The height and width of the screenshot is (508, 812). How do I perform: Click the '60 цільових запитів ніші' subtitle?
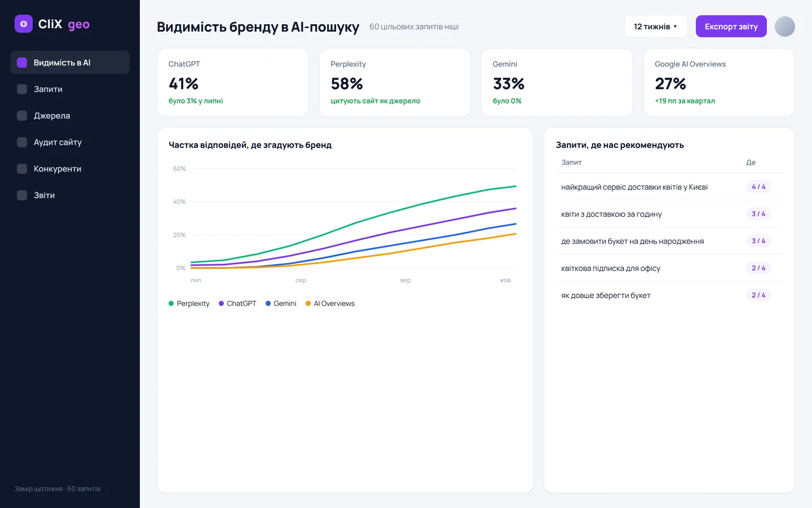pos(414,27)
